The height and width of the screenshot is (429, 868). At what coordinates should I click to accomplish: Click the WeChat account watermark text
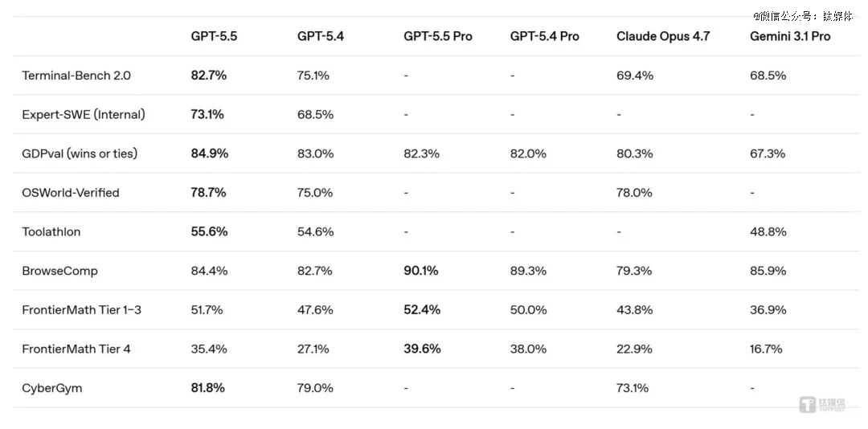click(802, 16)
